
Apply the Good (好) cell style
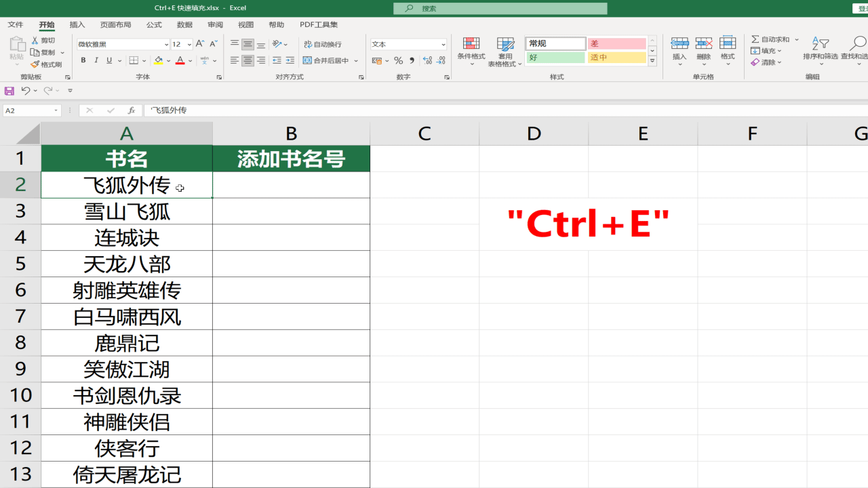click(x=555, y=58)
